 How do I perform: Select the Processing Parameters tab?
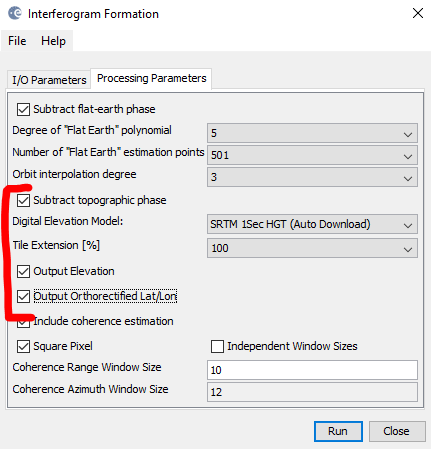(152, 79)
